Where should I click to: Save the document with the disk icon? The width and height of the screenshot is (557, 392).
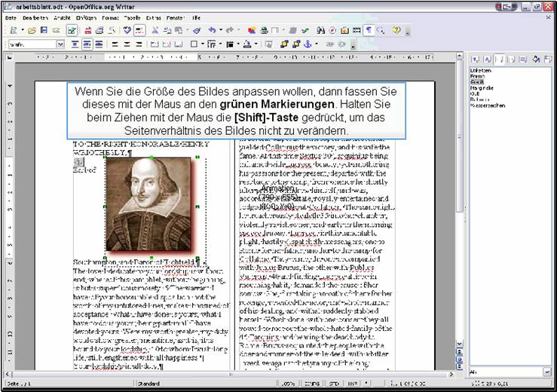coord(44,30)
